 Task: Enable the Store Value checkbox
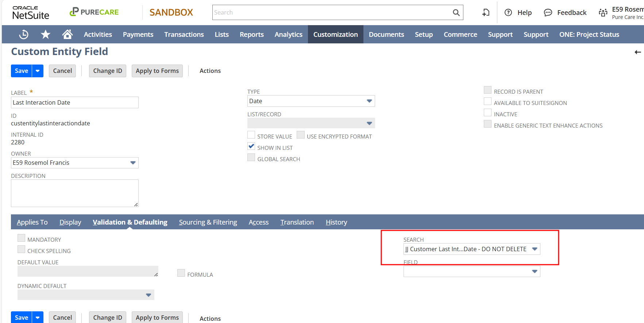251,135
